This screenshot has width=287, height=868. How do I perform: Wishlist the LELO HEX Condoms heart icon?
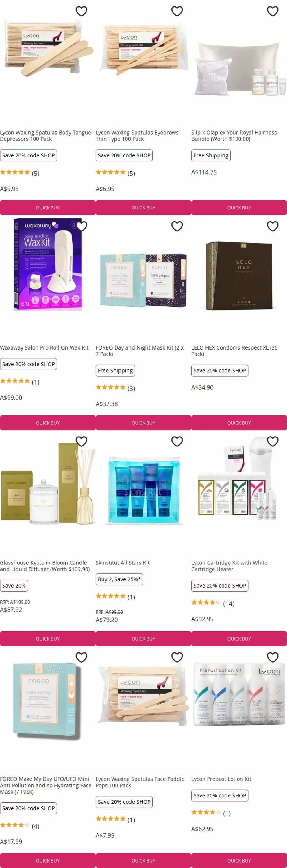[x=273, y=226]
